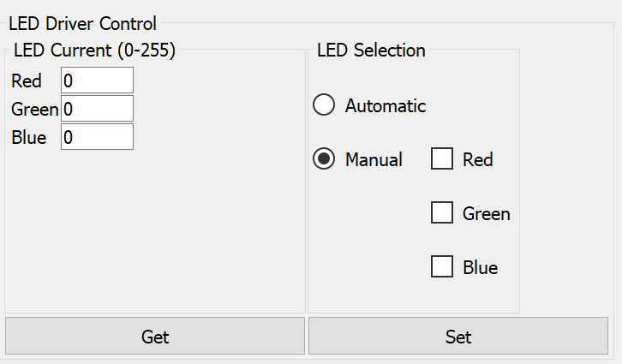
Task: Select the Manual radio button circle
Action: pyautogui.click(x=324, y=159)
